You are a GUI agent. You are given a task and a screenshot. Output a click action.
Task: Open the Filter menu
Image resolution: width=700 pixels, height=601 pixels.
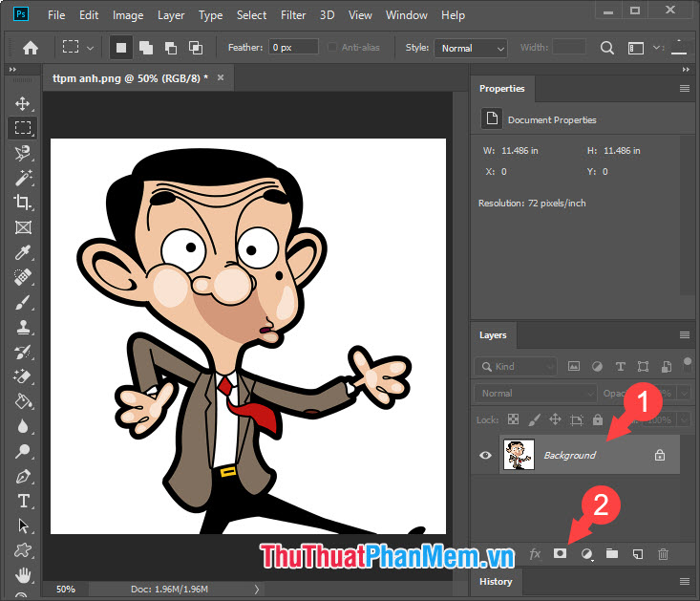click(293, 15)
